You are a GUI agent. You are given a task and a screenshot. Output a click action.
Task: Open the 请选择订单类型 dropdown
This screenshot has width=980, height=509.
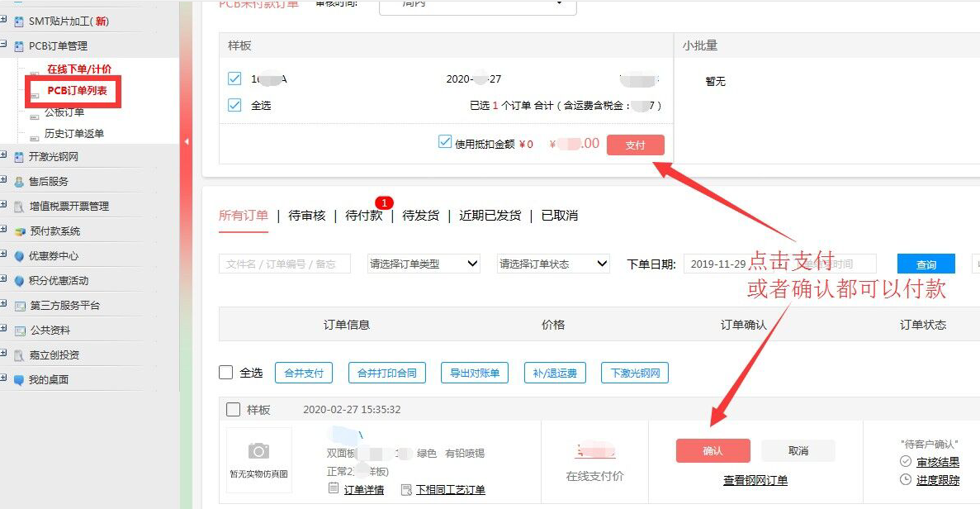(x=424, y=264)
